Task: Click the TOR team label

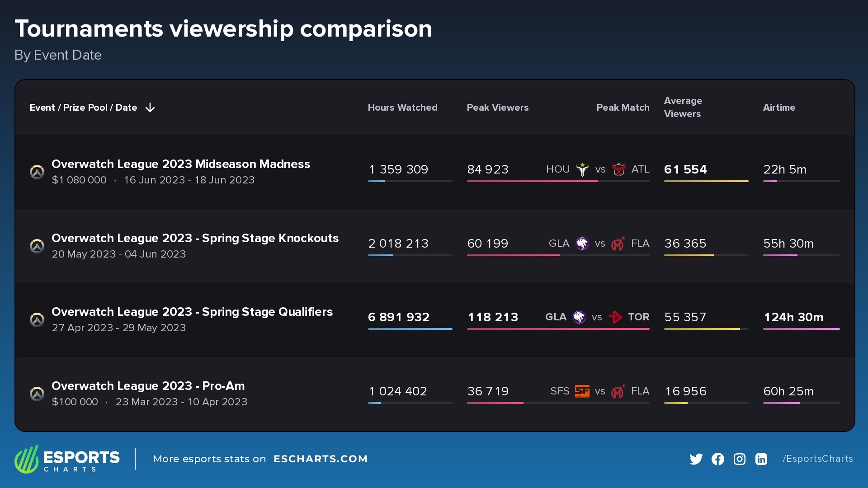Action: click(639, 317)
